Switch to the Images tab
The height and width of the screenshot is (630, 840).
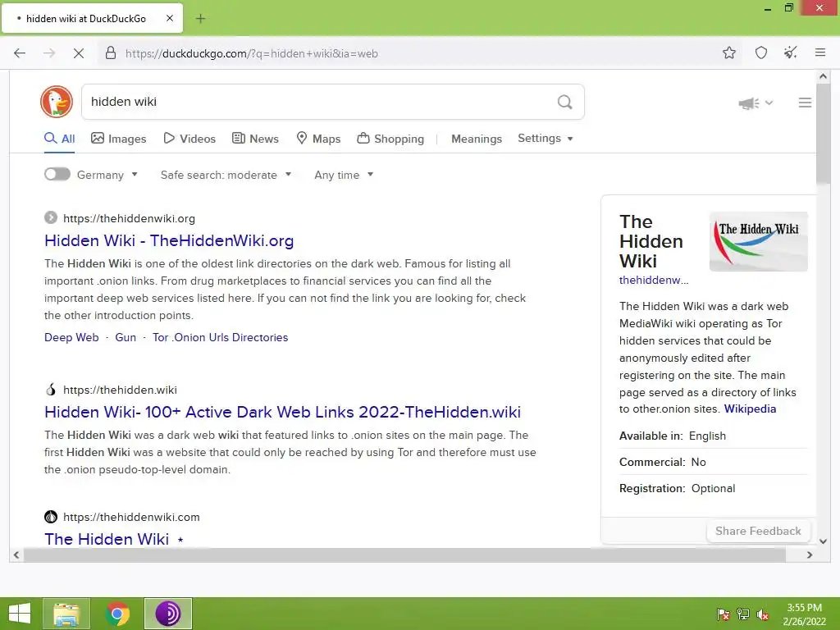coord(118,138)
